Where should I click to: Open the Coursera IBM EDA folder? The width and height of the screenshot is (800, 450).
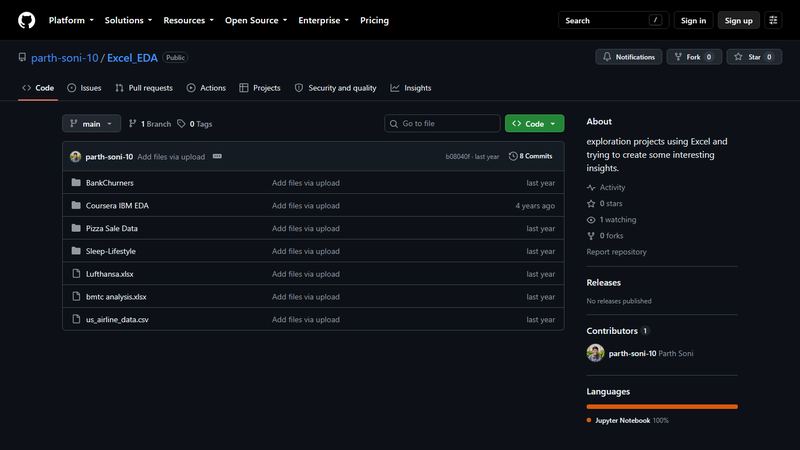pyautogui.click(x=117, y=206)
